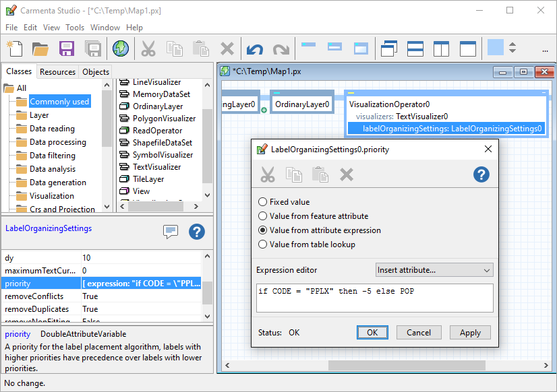Open help in the priority dialog
Screen dimensions: 557x392
[x=481, y=174]
